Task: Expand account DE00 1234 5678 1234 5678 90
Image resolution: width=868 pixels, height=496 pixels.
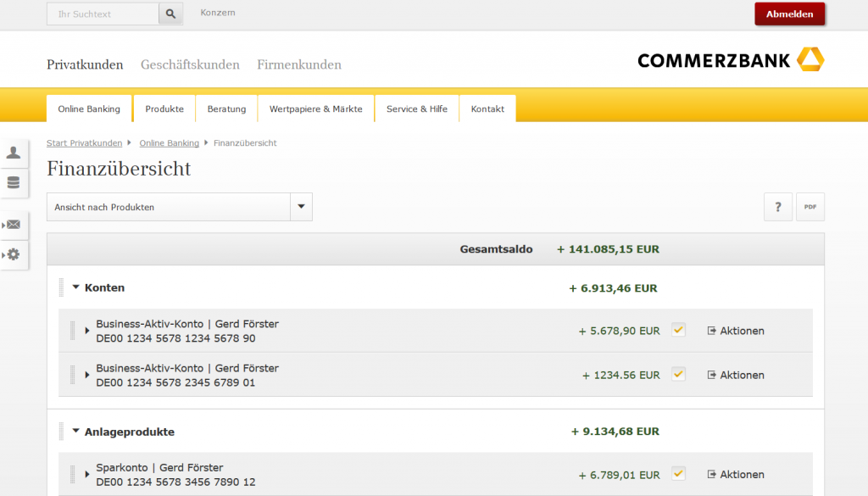Action: pyautogui.click(x=87, y=331)
